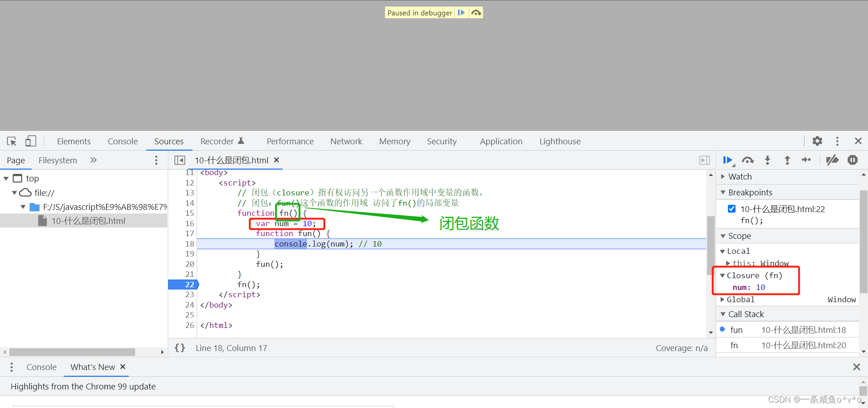This screenshot has height=408, width=868.
Task: Click line number 18 in the gutter
Action: click(189, 244)
